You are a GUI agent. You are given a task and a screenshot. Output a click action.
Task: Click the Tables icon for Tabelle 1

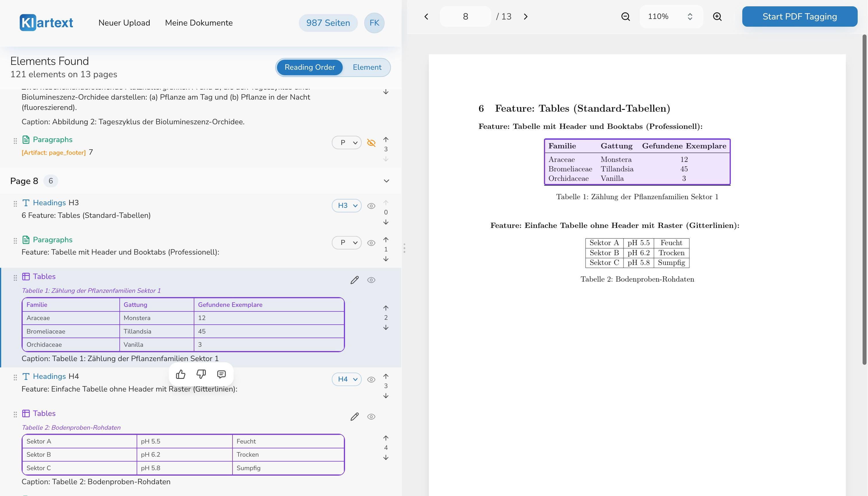(x=26, y=277)
